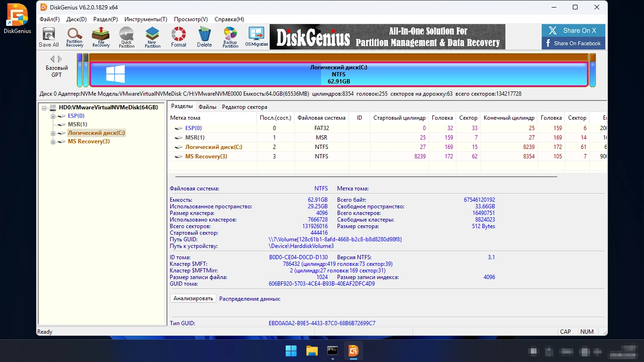The image size is (644, 362).
Task: Open the Диск(D) menu
Action: coord(76,19)
